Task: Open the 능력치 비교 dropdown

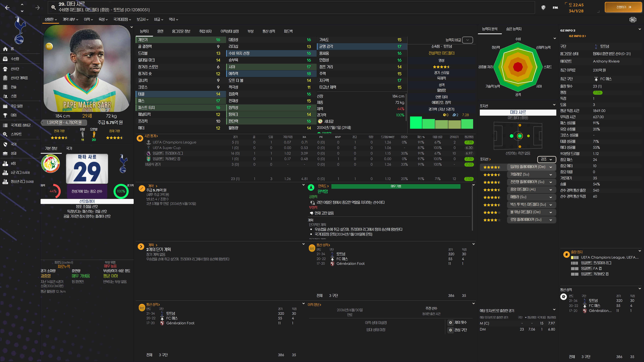Action: point(467,40)
